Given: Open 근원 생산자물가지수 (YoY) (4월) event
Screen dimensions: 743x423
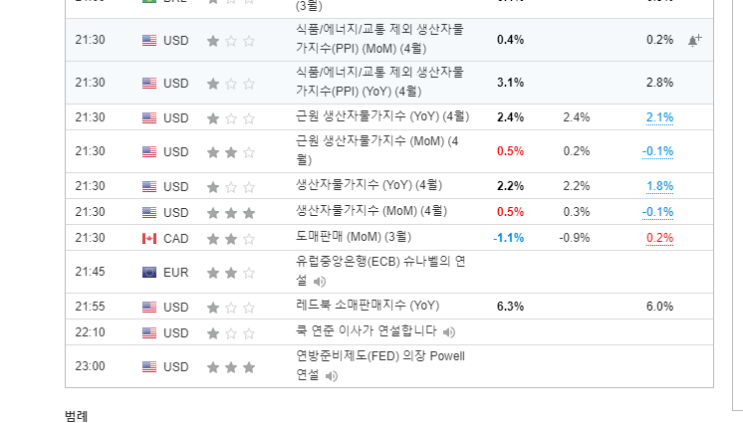Looking at the screenshot, I should coord(382,117).
